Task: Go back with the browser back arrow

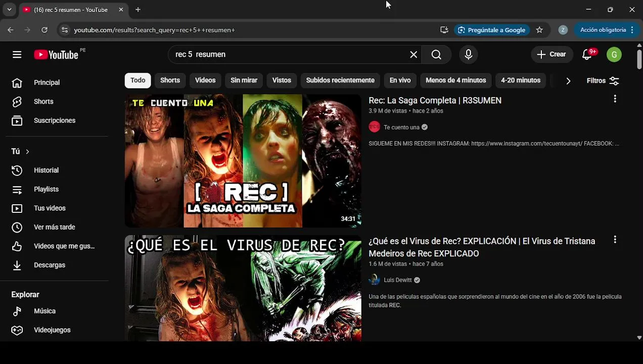Action: [x=10, y=30]
